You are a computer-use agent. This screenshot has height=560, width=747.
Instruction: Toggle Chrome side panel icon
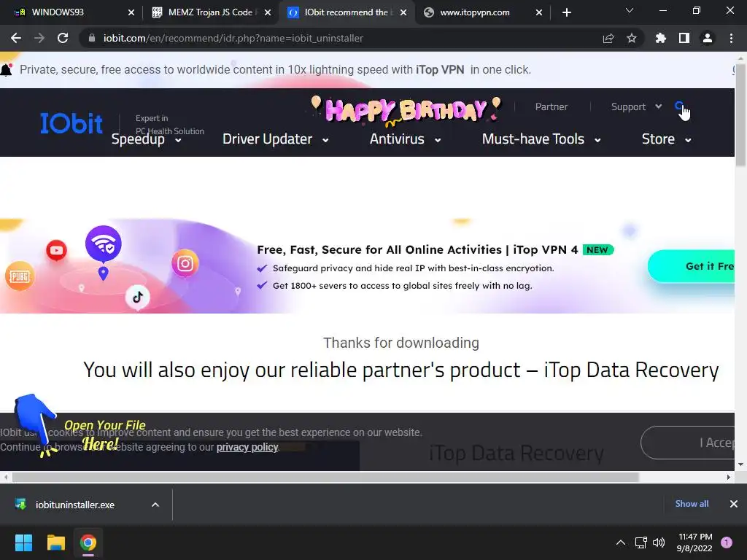[x=684, y=38]
